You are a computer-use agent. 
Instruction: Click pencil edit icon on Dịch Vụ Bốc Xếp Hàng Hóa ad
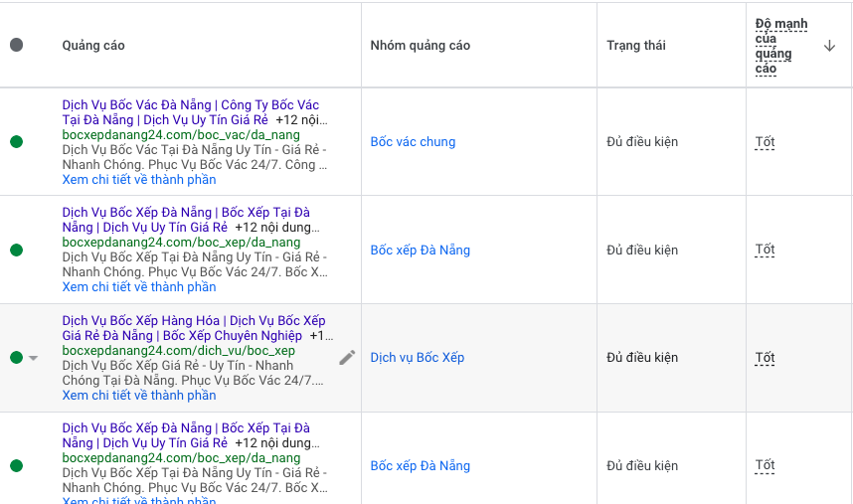point(347,357)
